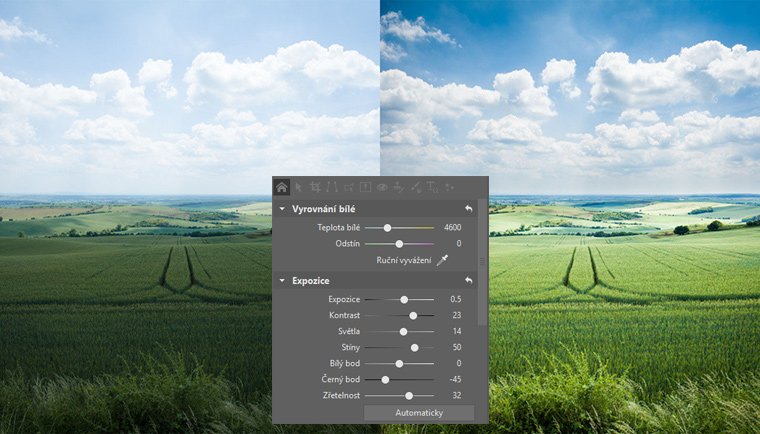This screenshot has width=760, height=434.
Task: Click the Teplota bílé slider handle
Action: (x=387, y=228)
